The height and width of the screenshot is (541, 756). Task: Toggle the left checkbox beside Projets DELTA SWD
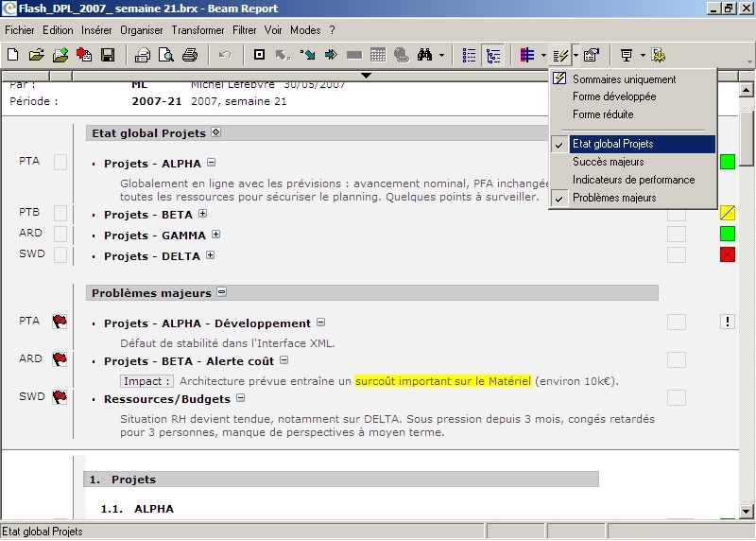[x=60, y=254]
